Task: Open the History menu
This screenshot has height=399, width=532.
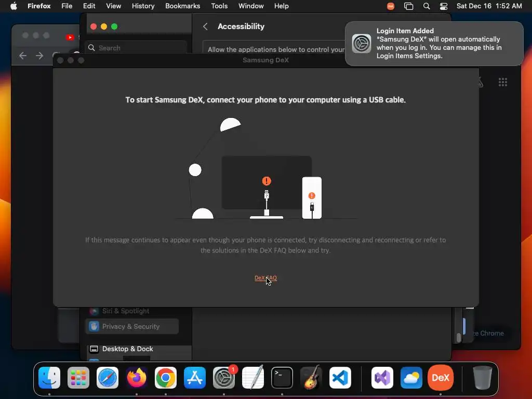Action: (143, 6)
